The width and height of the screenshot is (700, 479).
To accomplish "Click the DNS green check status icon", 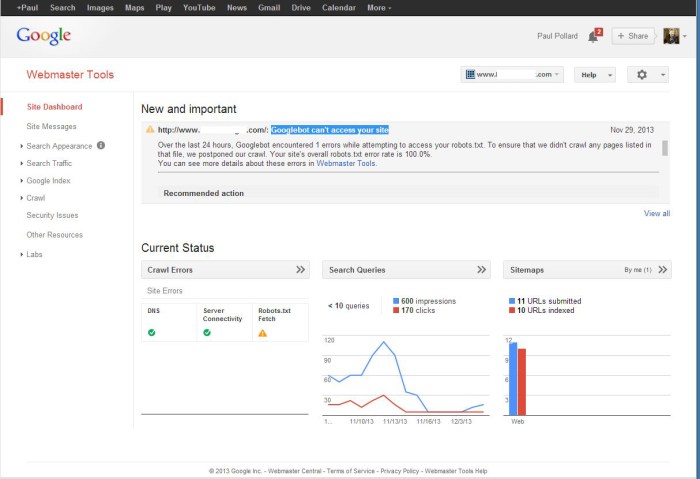I will click(152, 333).
